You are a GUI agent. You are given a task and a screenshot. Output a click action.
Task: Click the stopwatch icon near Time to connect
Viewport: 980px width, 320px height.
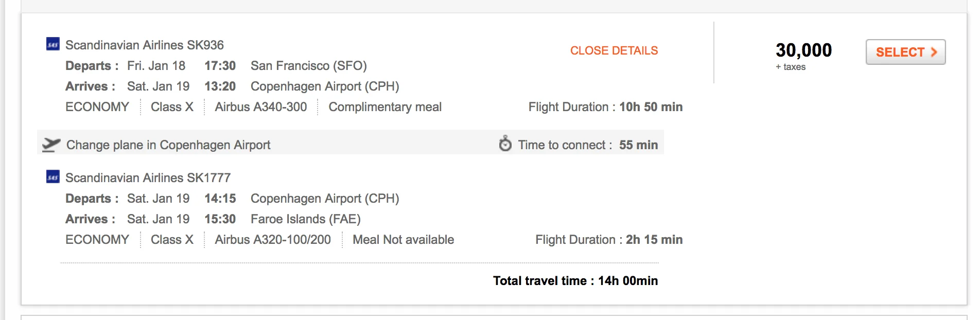pyautogui.click(x=505, y=144)
